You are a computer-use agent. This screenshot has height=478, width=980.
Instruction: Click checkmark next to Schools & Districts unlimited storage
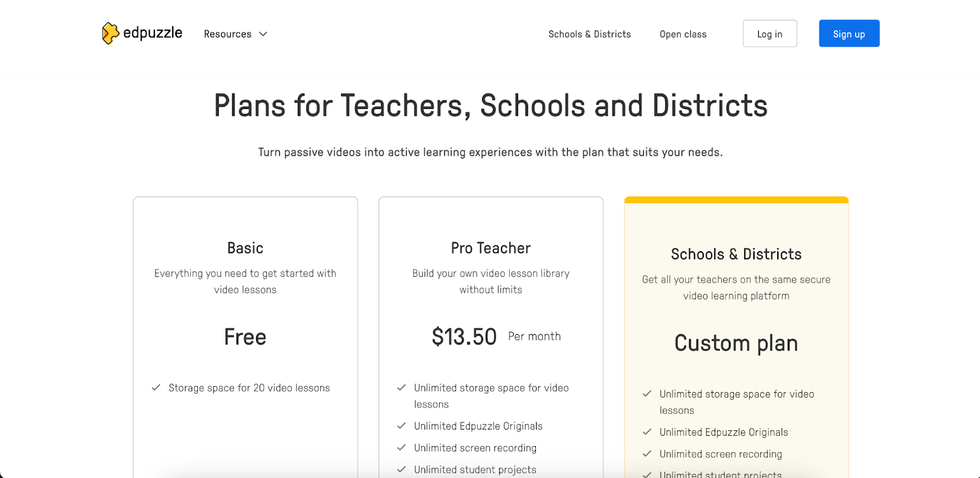click(647, 393)
